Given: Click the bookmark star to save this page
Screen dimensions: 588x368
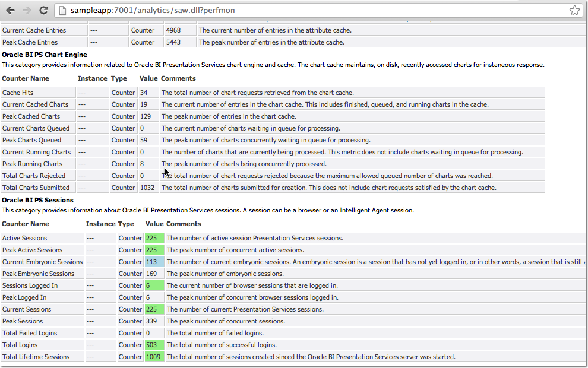Looking at the screenshot, I should 574,10.
